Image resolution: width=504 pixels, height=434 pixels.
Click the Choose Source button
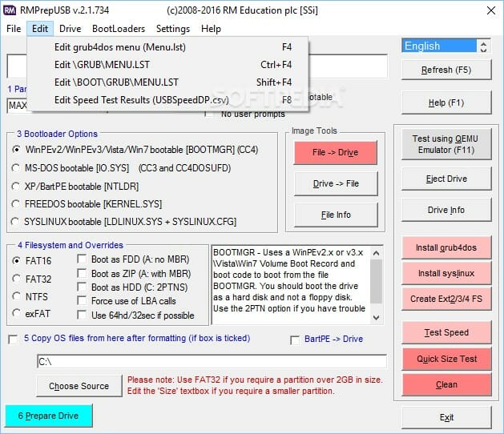pos(79,386)
